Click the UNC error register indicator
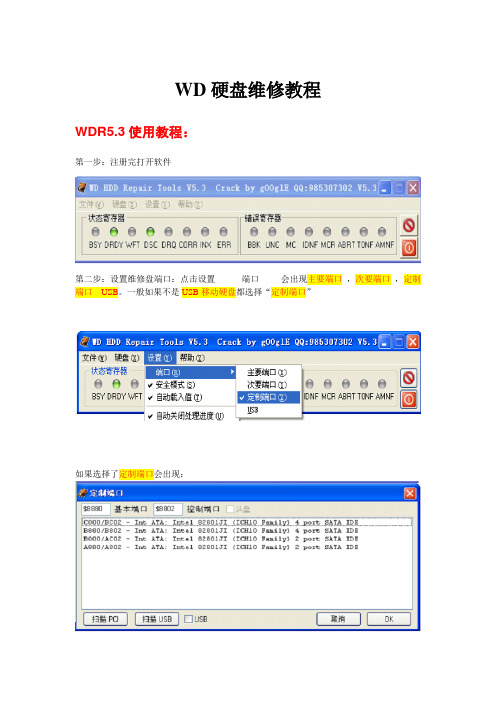The height and width of the screenshot is (702, 496). 272,232
